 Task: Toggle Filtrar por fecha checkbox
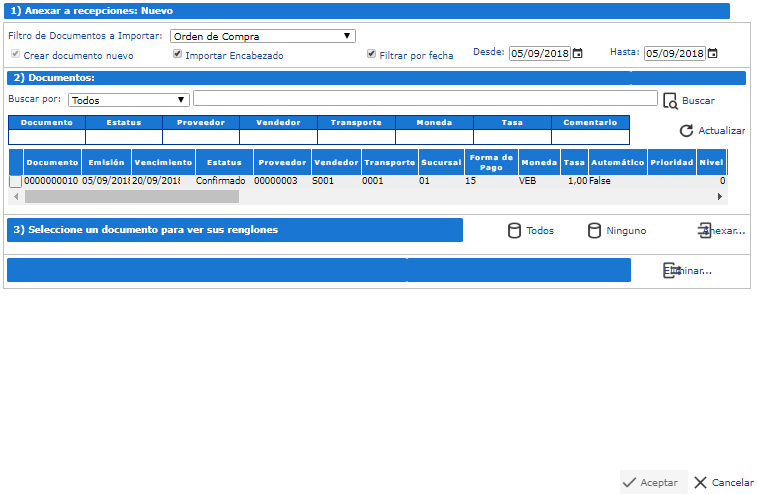[371, 54]
